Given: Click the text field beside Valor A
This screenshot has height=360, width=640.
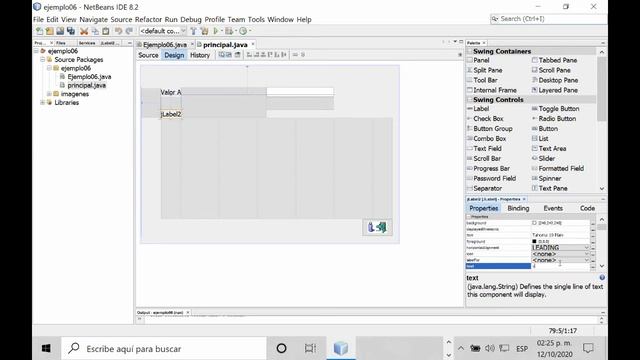Looking at the screenshot, I should 300,92.
